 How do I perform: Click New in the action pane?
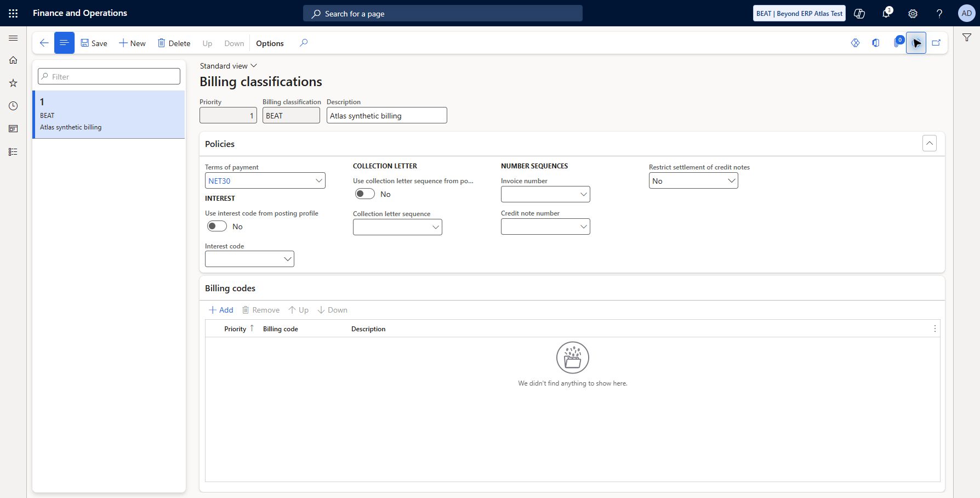coord(132,43)
